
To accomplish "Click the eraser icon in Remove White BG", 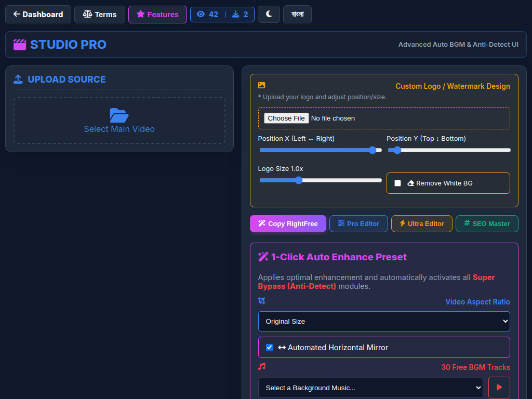I will pos(410,183).
